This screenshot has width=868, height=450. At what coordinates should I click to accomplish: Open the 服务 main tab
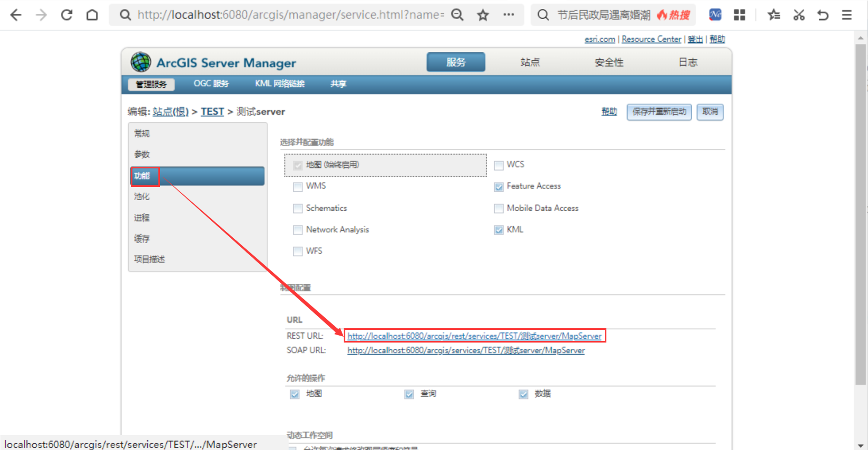(x=456, y=62)
